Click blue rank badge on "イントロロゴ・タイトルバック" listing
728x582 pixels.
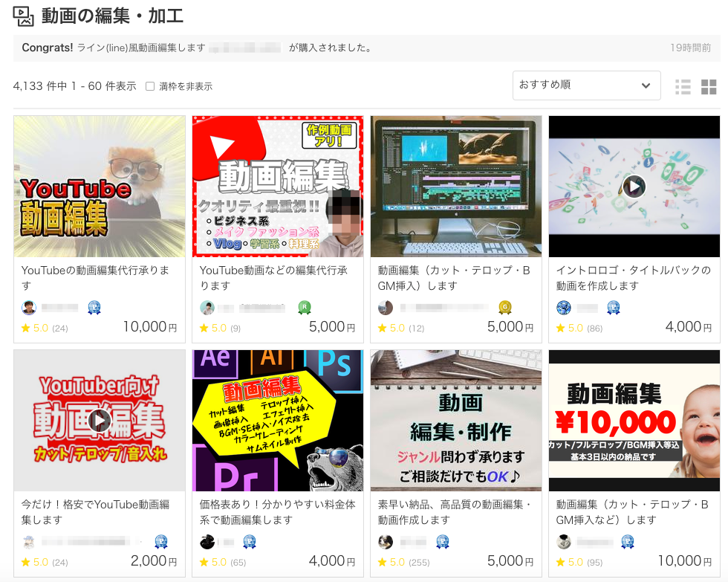pyautogui.click(x=614, y=308)
